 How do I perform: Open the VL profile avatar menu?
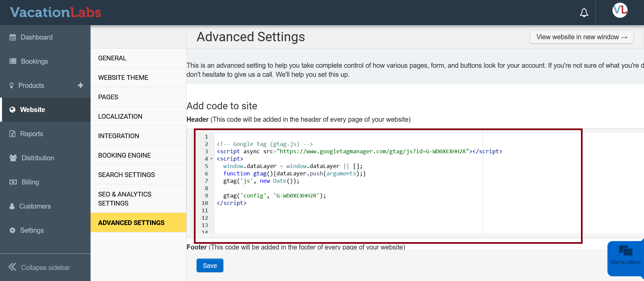point(620,10)
